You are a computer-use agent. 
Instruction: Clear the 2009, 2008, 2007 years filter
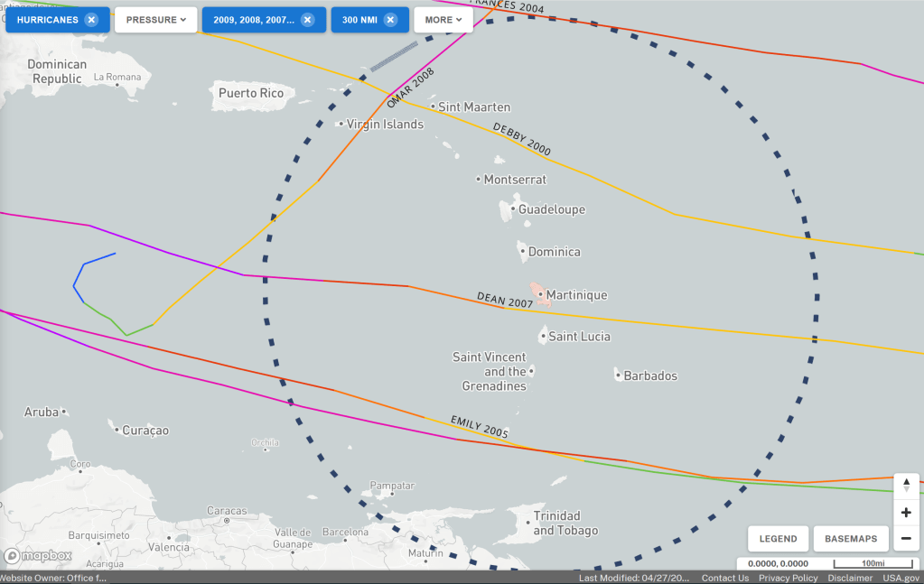307,20
